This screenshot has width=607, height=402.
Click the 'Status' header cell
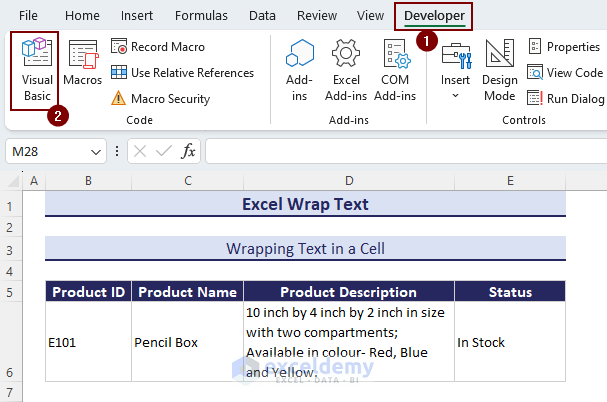pyautogui.click(x=510, y=292)
